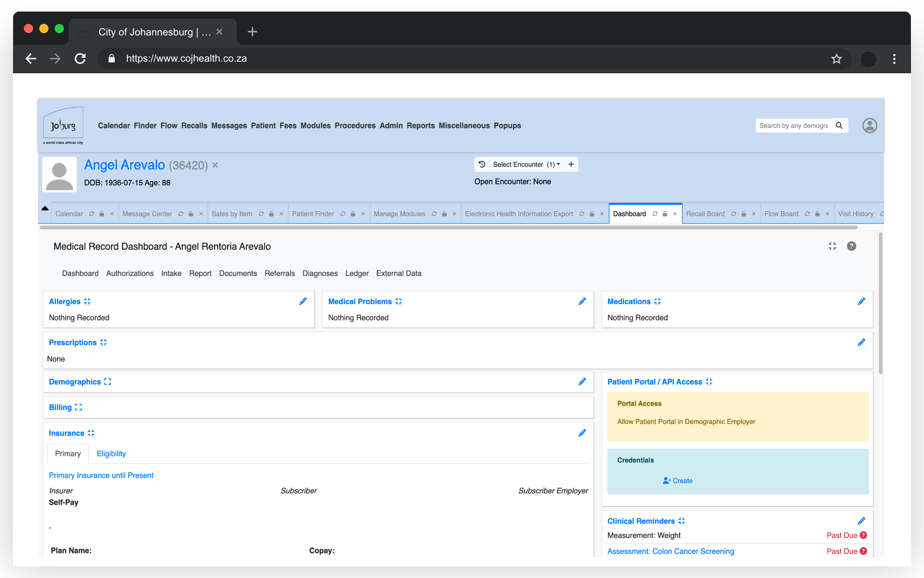This screenshot has width=924, height=578.
Task: Toggle the lock on the Recall Board tab
Action: (744, 214)
